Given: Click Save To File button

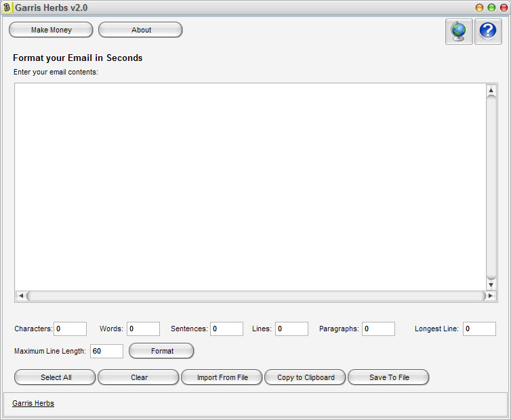Looking at the screenshot, I should [x=388, y=377].
